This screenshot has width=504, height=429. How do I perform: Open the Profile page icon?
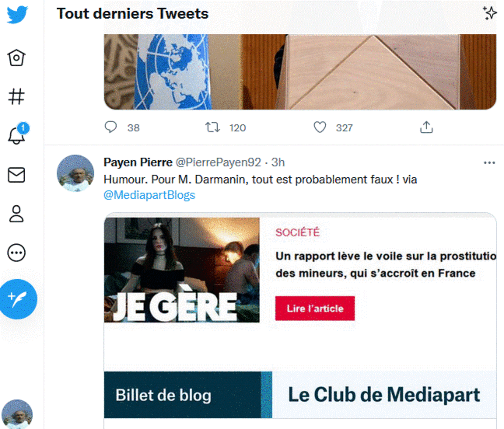[16, 214]
